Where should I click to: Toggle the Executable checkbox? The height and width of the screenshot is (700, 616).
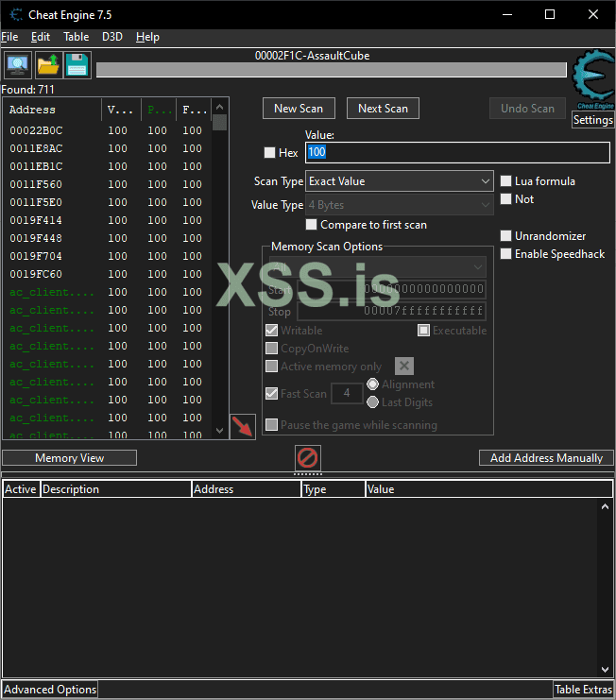[x=423, y=331]
